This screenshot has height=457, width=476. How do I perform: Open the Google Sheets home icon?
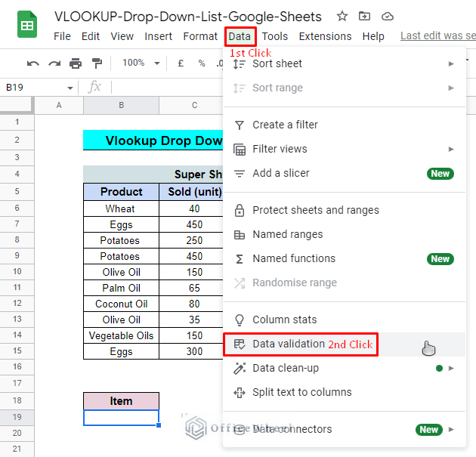click(27, 24)
